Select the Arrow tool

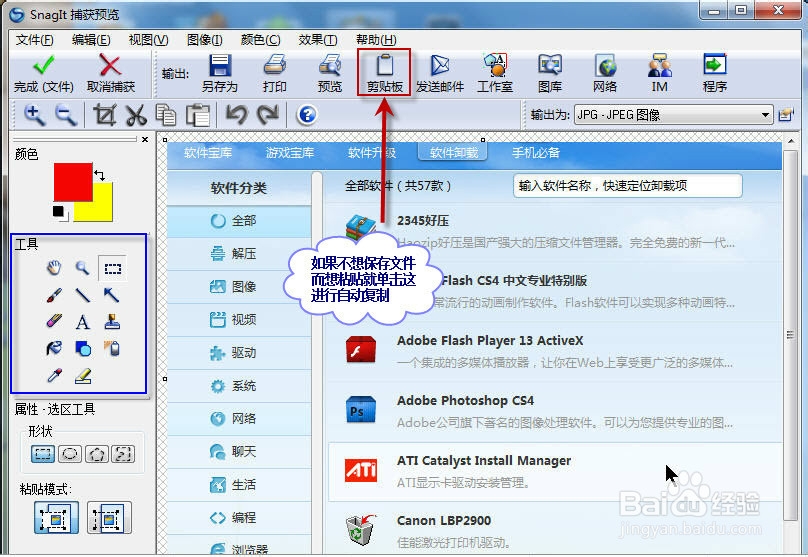click(111, 295)
